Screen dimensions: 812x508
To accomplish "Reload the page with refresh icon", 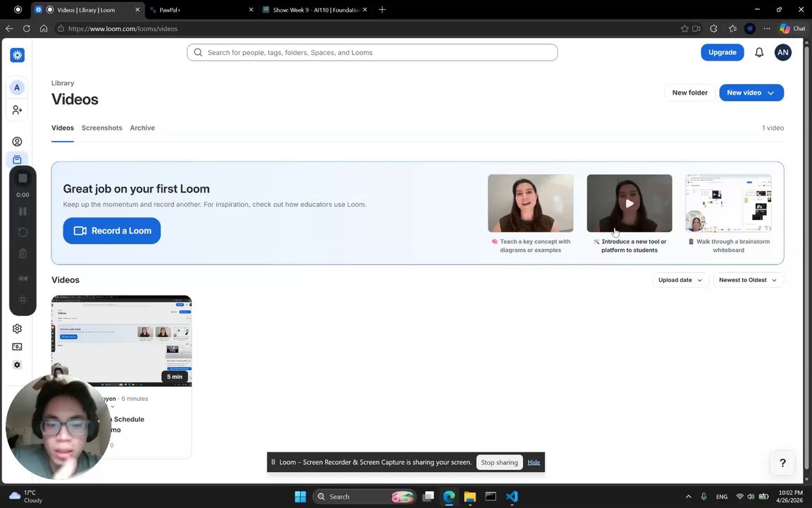I will tap(26, 28).
